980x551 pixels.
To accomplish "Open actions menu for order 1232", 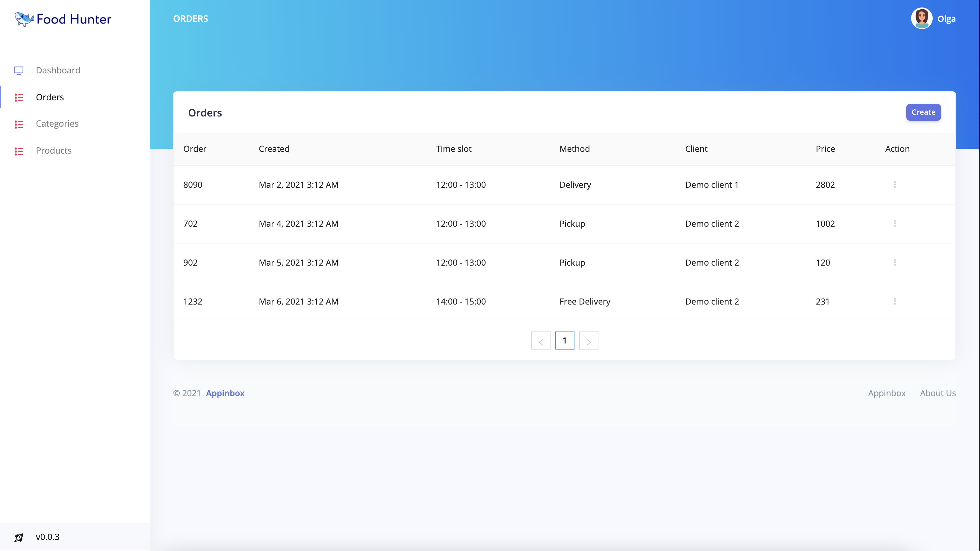I will [x=895, y=301].
